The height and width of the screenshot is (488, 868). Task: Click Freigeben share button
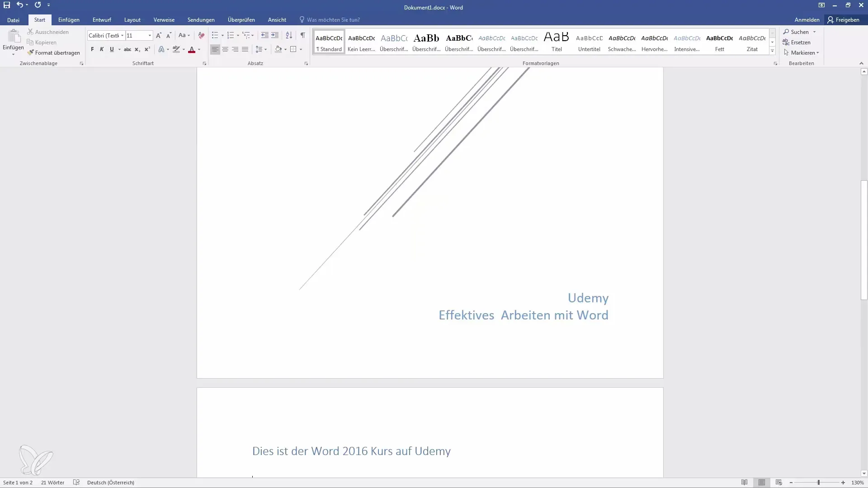point(844,20)
